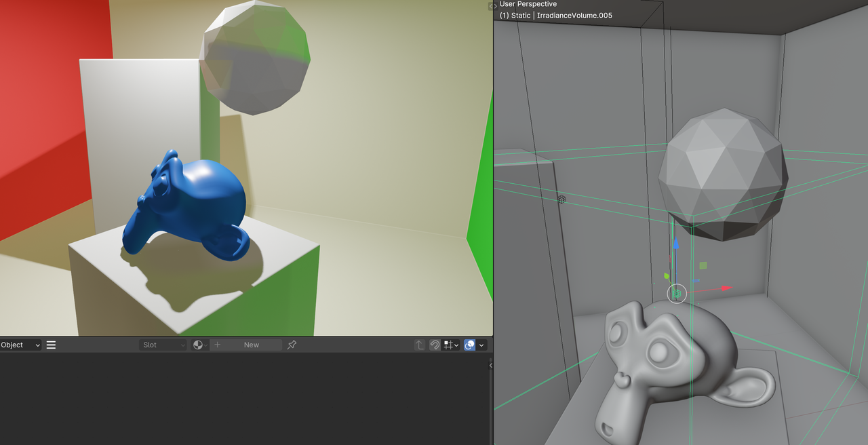Image resolution: width=868 pixels, height=445 pixels.
Task: Browse materials via the sphere icon
Action: [x=198, y=345]
